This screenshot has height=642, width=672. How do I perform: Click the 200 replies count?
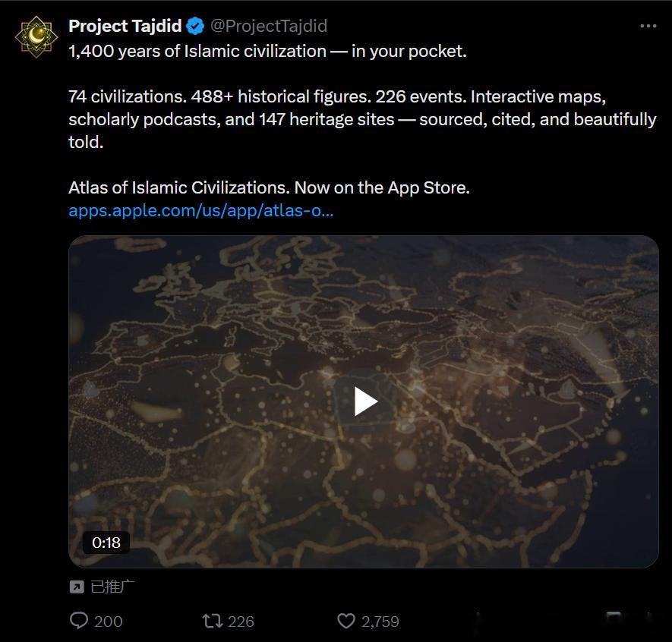(x=109, y=622)
